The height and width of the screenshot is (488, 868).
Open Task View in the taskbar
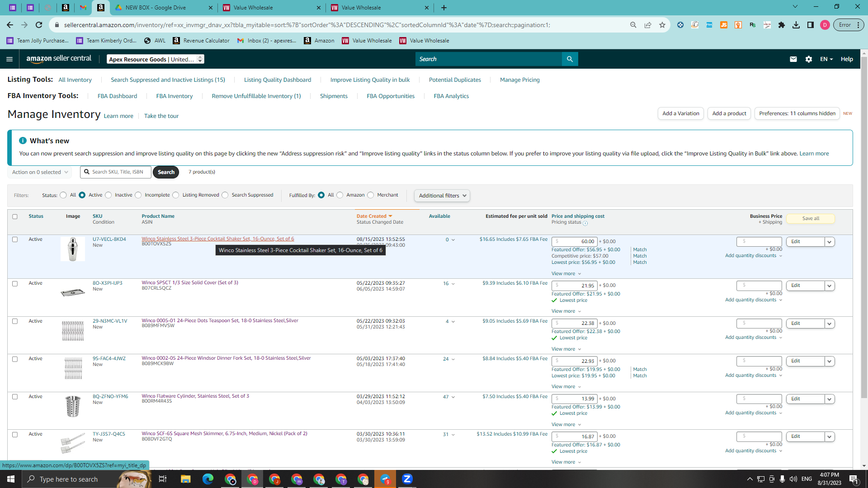coord(163,479)
